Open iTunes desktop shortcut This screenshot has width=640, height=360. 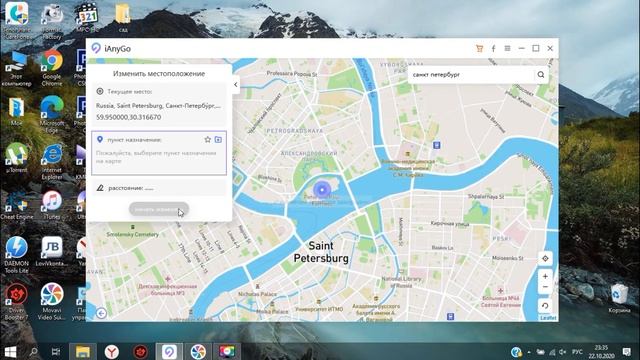52,205
